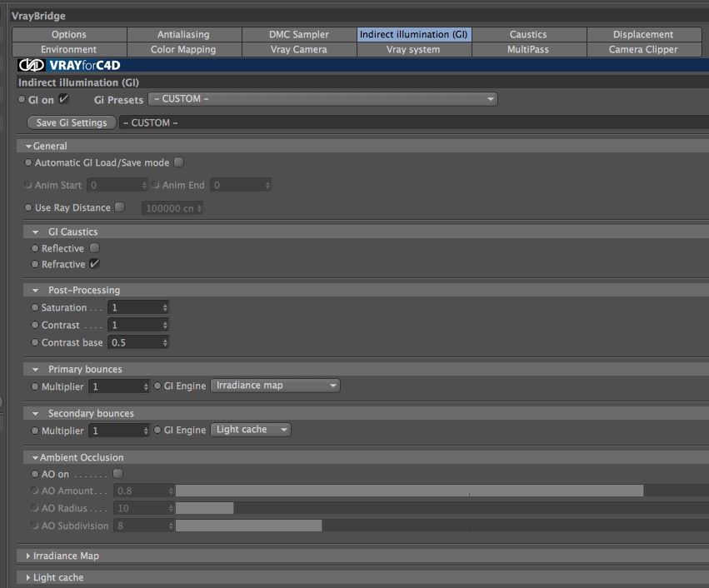Enable Automatic GI Load/Save mode checkbox
Image resolution: width=709 pixels, height=588 pixels.
point(179,162)
